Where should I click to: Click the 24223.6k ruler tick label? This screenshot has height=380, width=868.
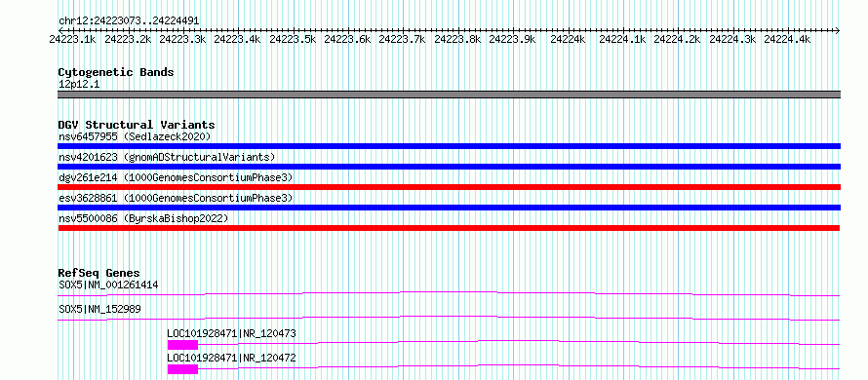click(x=347, y=39)
